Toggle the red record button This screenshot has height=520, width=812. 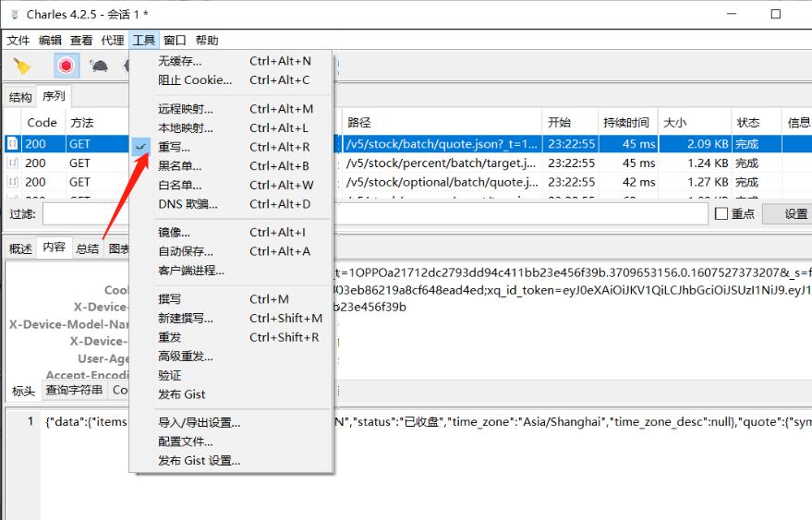[67, 66]
